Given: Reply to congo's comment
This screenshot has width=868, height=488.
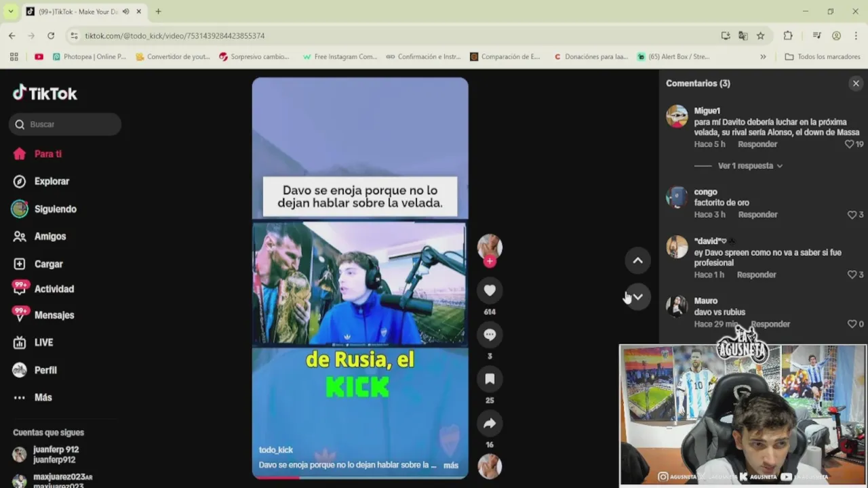Looking at the screenshot, I should [757, 215].
